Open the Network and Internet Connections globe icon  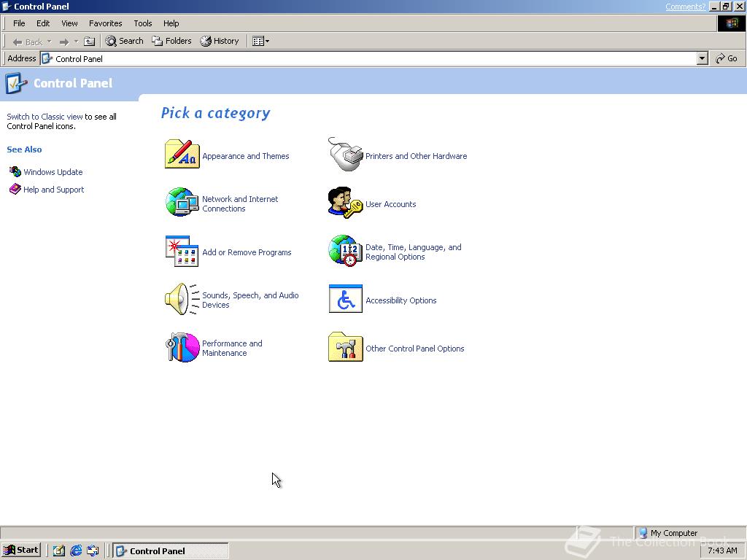click(182, 202)
